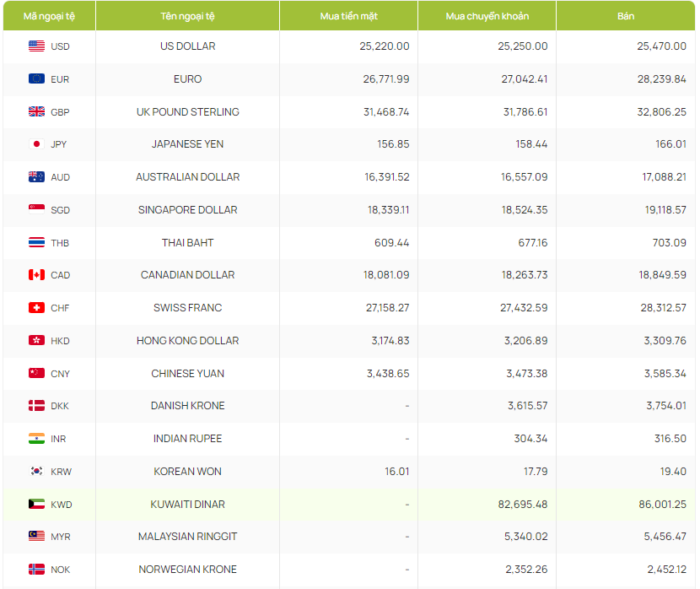Select the SINGAPORE DOLLAR row name
This screenshot has width=700, height=589.
187,210
